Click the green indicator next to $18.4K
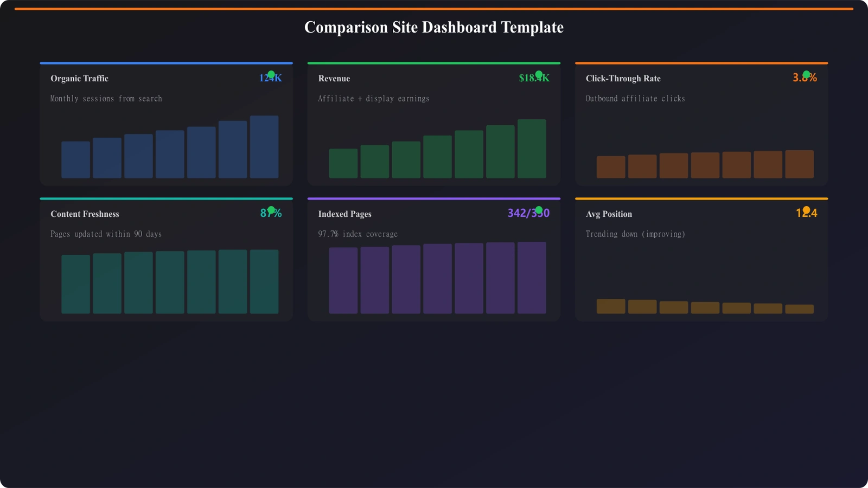The image size is (868, 488). coord(539,74)
